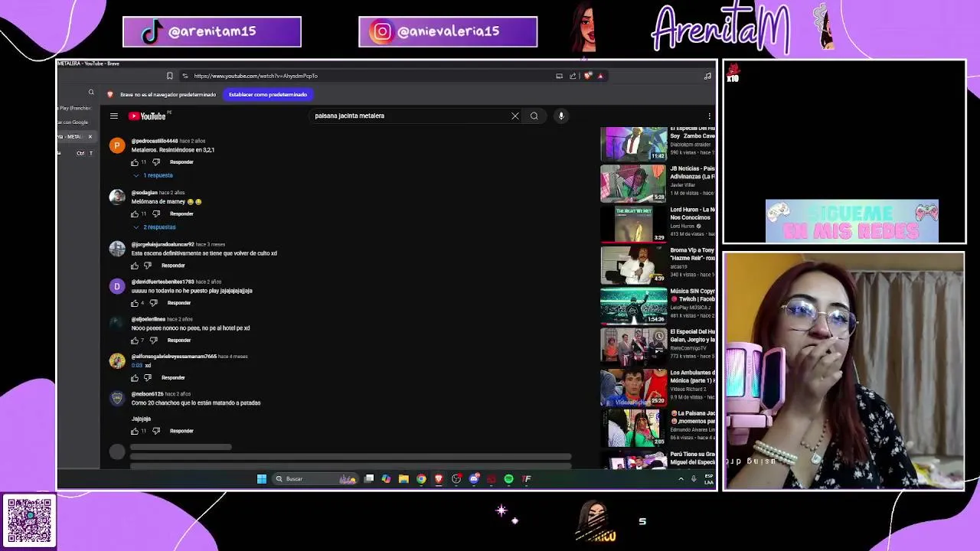The width and height of the screenshot is (980, 551).
Task: Click the Brave Shields lion icon
Action: tap(587, 76)
